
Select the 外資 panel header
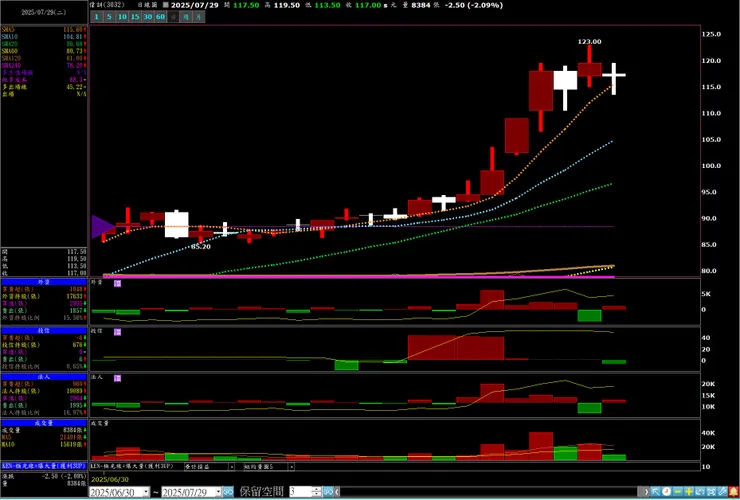point(44,282)
